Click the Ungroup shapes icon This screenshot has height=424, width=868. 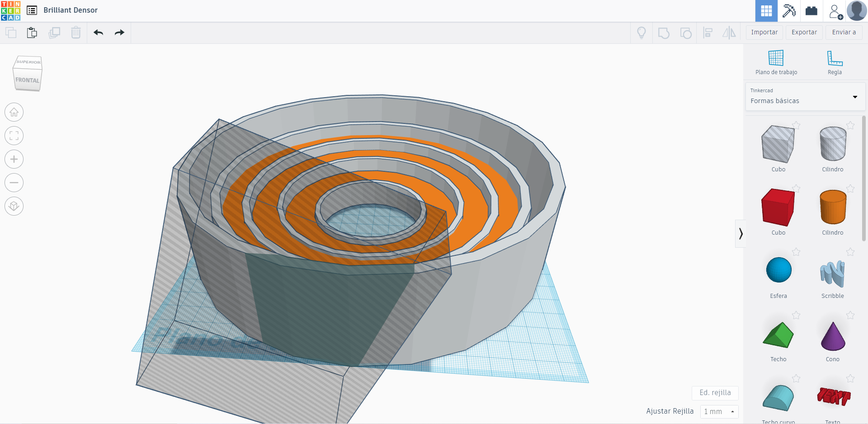pyautogui.click(x=686, y=33)
